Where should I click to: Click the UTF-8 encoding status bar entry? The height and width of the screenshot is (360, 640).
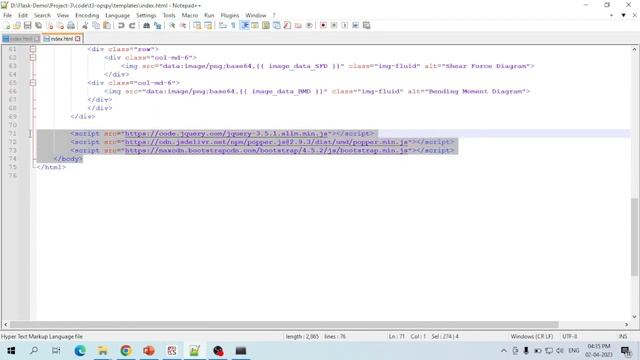coord(569,336)
